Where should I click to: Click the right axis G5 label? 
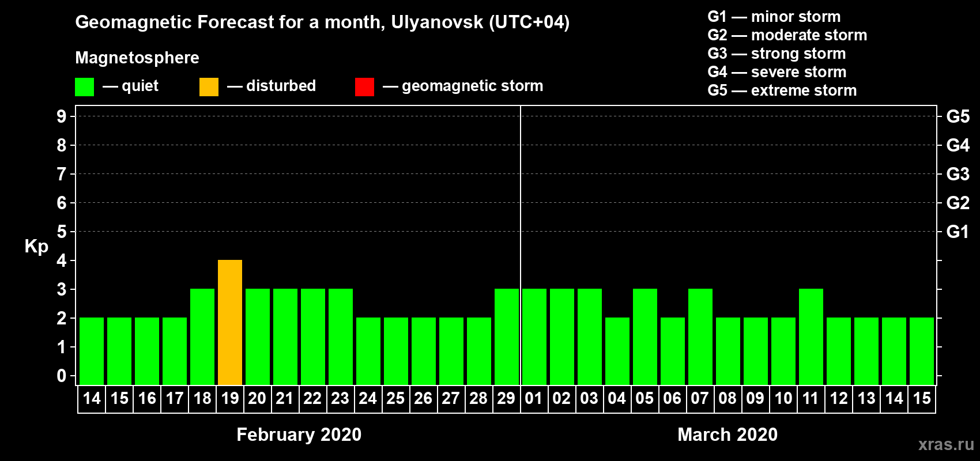point(958,116)
